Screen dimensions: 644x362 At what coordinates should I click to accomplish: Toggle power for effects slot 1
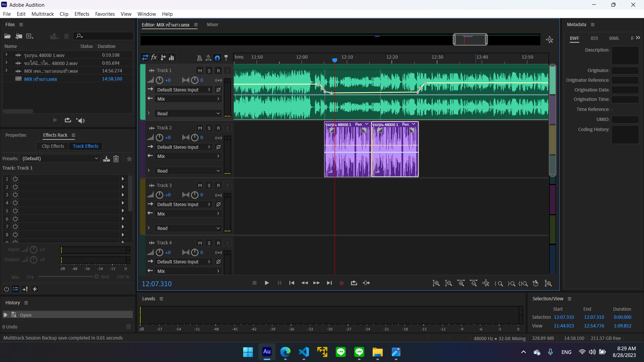click(15, 179)
